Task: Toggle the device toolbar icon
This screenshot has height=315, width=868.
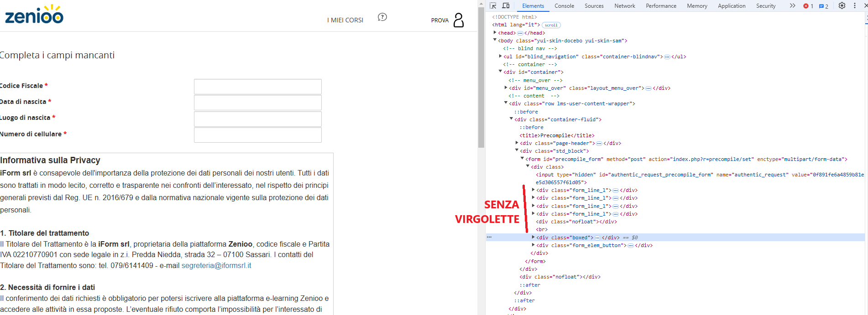Action: coord(506,5)
